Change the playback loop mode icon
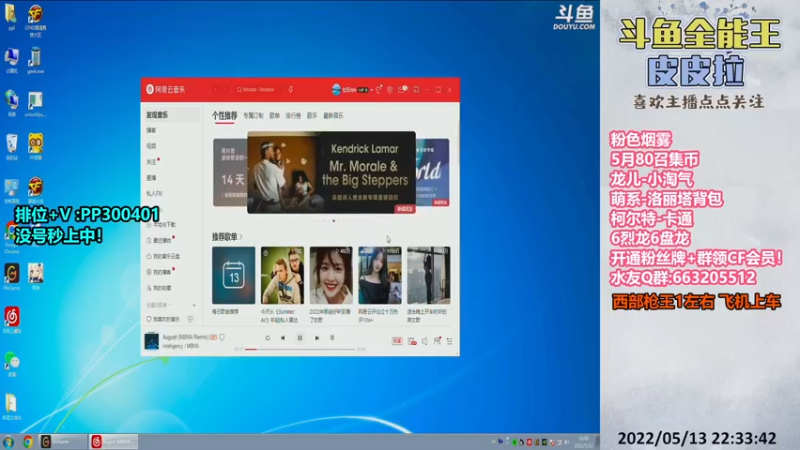800x450 pixels. click(267, 338)
